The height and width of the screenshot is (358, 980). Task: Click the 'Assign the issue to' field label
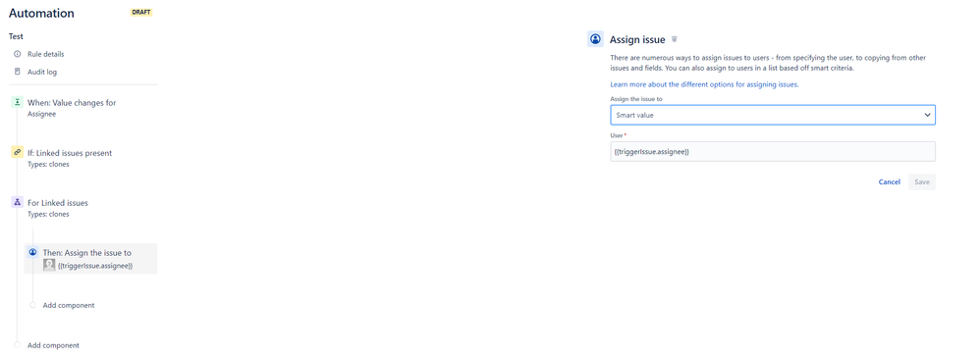coord(636,99)
